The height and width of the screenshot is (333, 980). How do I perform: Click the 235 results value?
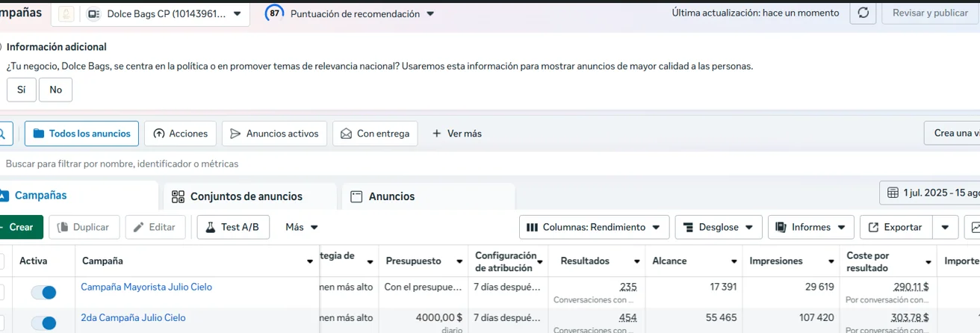pyautogui.click(x=628, y=287)
